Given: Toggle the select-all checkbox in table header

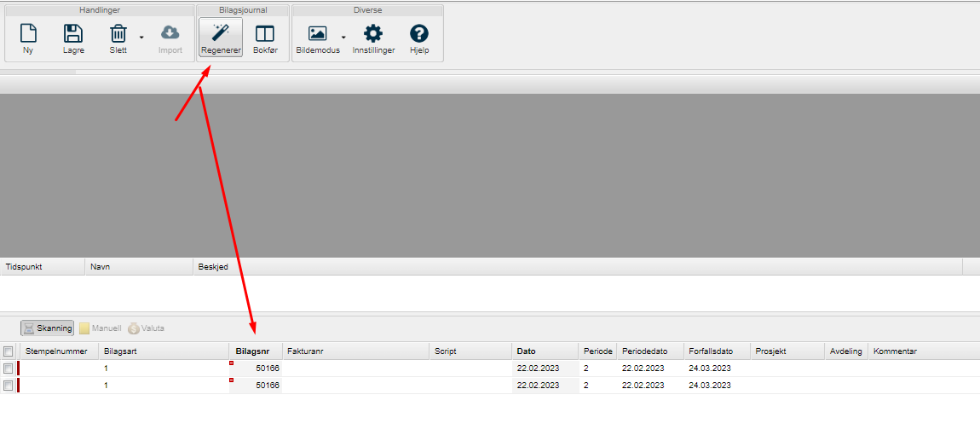Looking at the screenshot, I should pos(9,351).
